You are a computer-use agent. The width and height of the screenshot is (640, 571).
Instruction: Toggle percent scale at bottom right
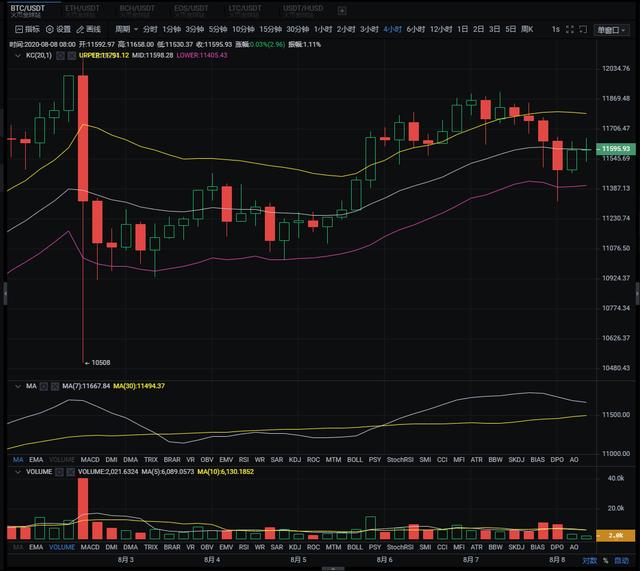(607, 561)
